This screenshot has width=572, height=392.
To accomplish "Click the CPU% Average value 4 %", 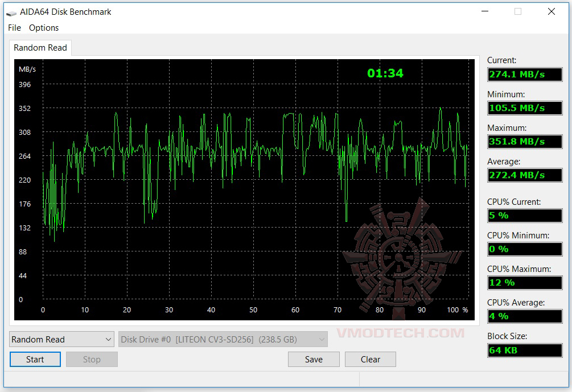I will 525,316.
